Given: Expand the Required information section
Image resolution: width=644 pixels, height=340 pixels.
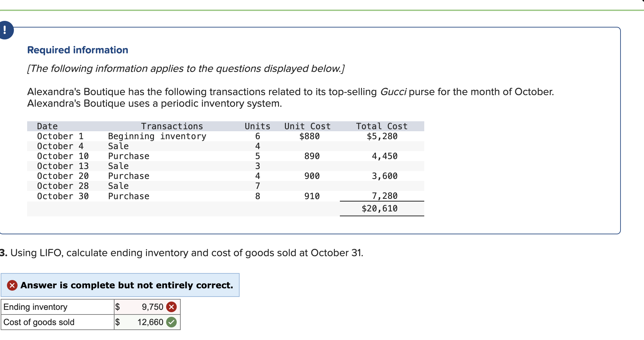Looking at the screenshot, I should (77, 50).
